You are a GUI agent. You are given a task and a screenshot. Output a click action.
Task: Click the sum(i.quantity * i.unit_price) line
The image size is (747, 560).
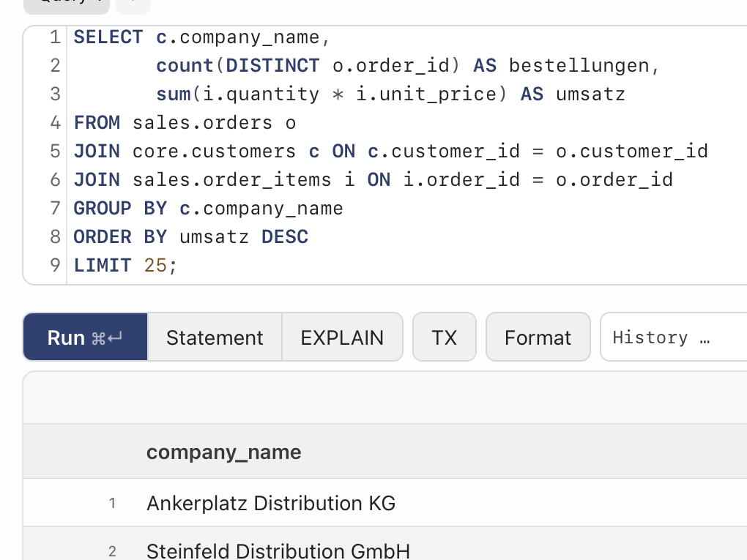[x=390, y=94]
